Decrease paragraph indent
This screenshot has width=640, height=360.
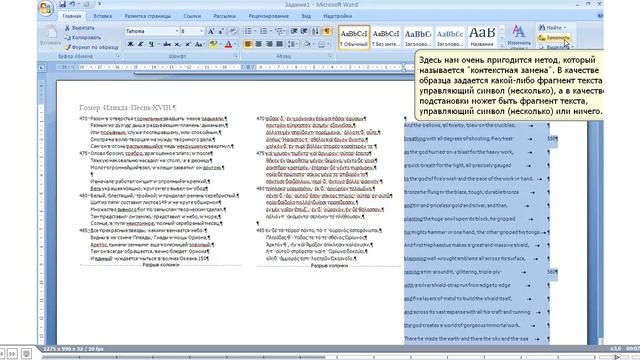tap(294, 31)
